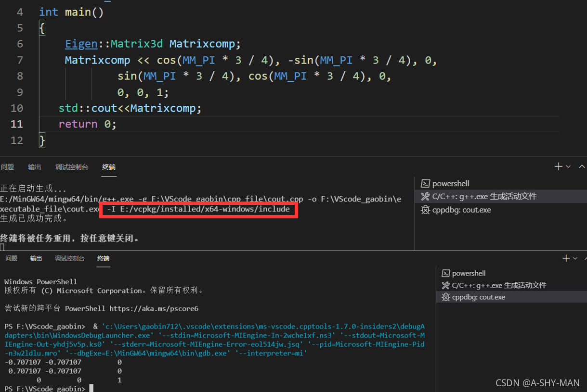The image size is (587, 392).
Task: Click wrench icon of g++.exe task in upper list
Action: point(425,196)
